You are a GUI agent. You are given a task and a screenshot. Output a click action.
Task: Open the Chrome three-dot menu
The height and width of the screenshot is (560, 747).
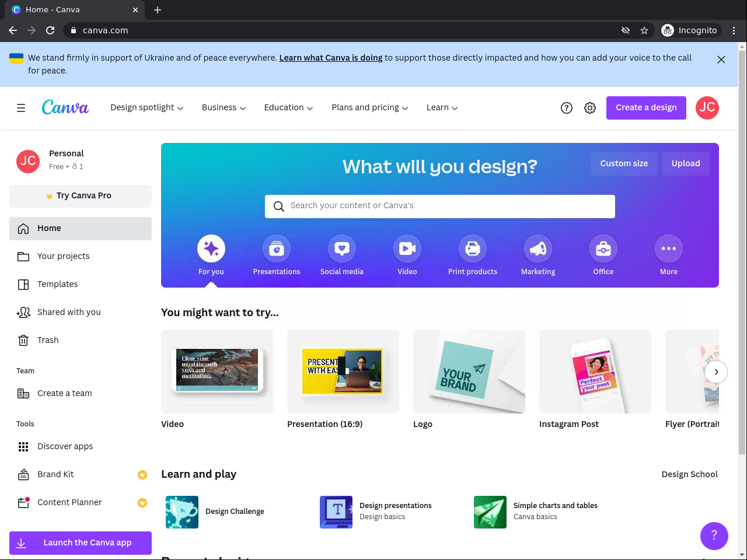(x=734, y=30)
